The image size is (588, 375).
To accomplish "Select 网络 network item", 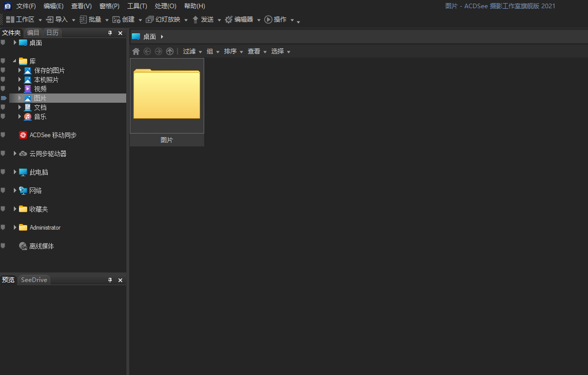I will click(35, 191).
